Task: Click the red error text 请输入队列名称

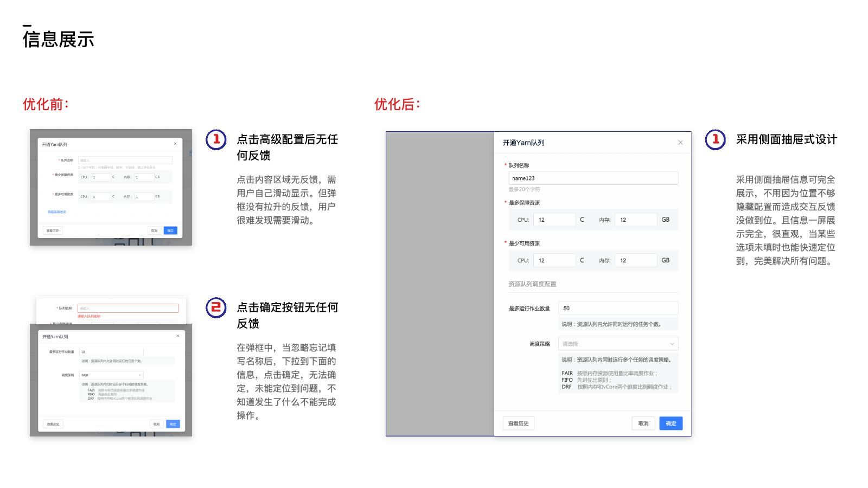Action: 89,316
